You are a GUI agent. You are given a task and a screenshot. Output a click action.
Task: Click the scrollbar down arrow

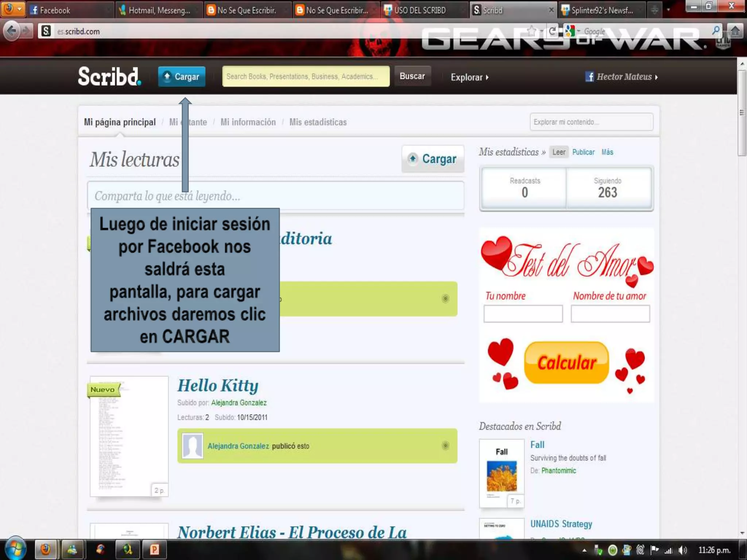coord(742,533)
